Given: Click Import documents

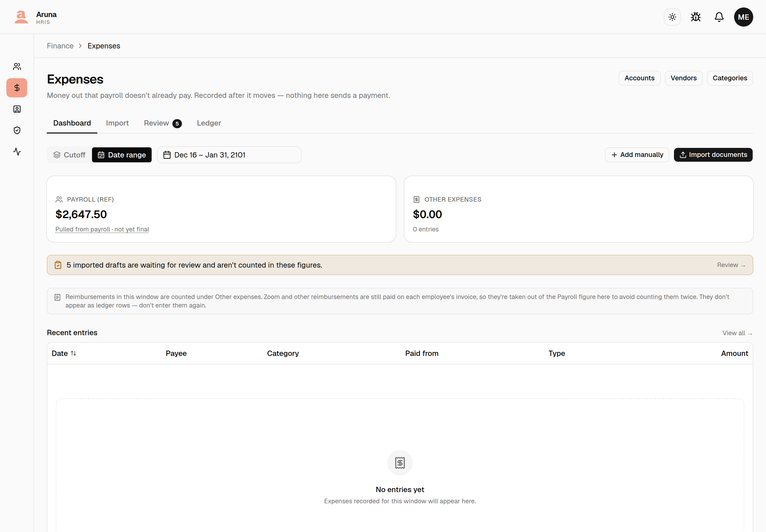Looking at the screenshot, I should point(713,155).
